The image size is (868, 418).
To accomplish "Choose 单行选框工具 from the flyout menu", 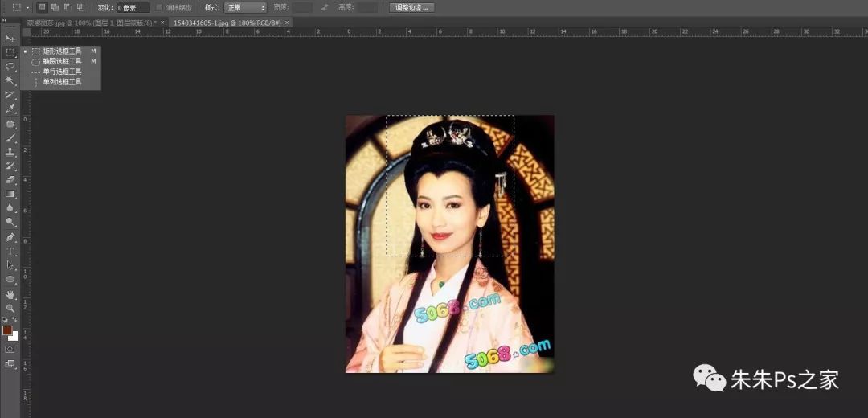I will coord(61,72).
